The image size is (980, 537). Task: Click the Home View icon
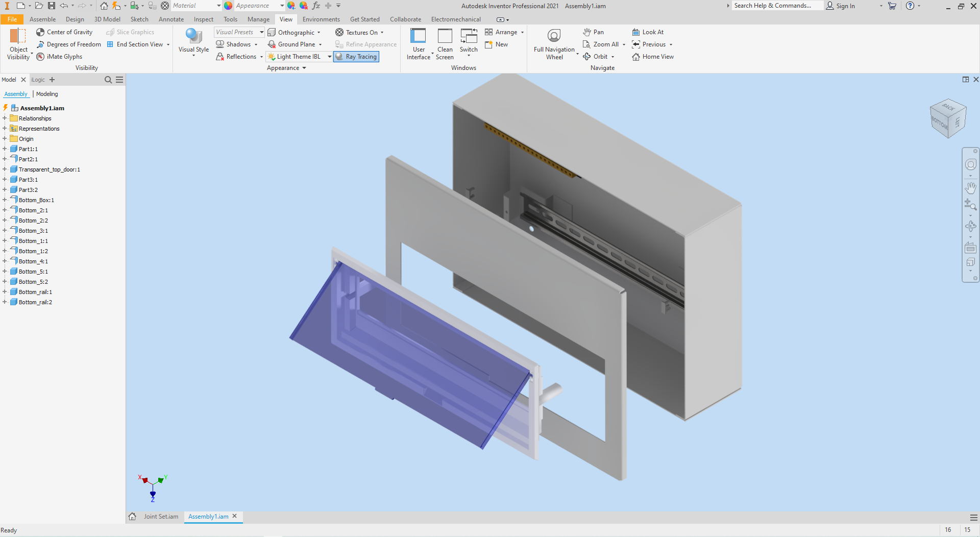pyautogui.click(x=636, y=57)
